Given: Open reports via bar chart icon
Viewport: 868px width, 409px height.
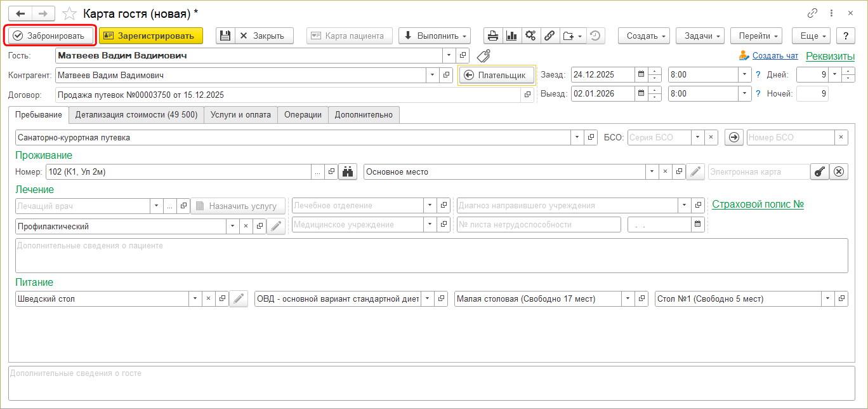Looking at the screenshot, I should [511, 36].
